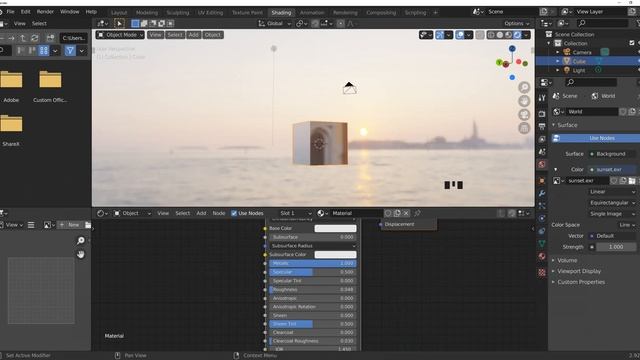The image size is (640, 360).
Task: Click the image editor zoom icon
Action: (x=81, y=241)
